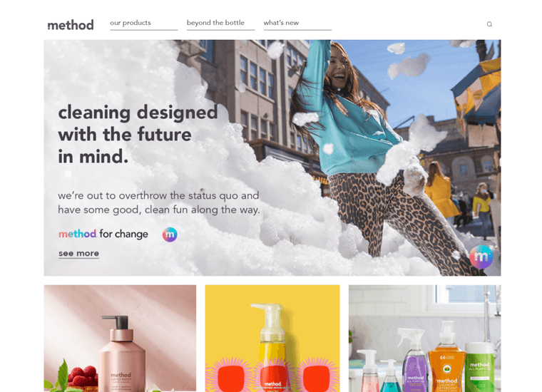The height and width of the screenshot is (392, 542).
Task: Click the large m badge on hero corner
Action: pos(481,257)
